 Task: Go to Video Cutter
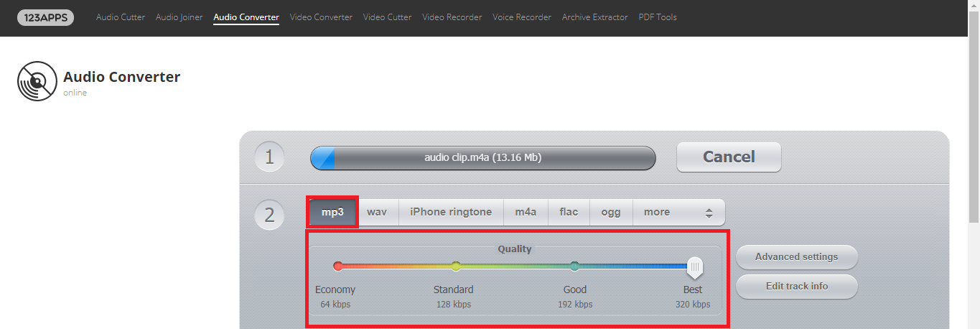pyautogui.click(x=388, y=17)
